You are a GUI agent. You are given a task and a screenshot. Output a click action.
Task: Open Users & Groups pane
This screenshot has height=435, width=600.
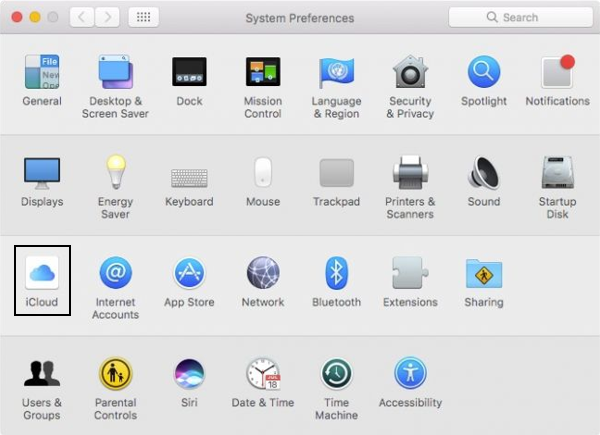(x=42, y=389)
